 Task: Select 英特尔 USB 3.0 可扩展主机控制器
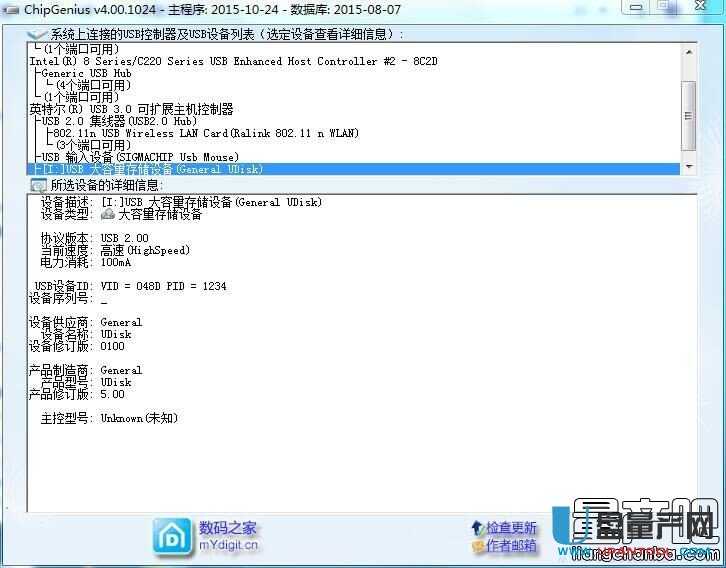click(x=132, y=109)
